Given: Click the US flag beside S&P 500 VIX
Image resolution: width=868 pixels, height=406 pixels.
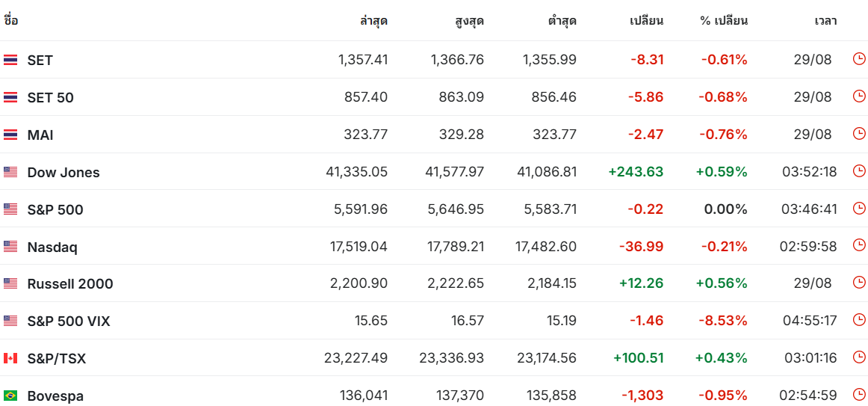Looking at the screenshot, I should pos(10,321).
